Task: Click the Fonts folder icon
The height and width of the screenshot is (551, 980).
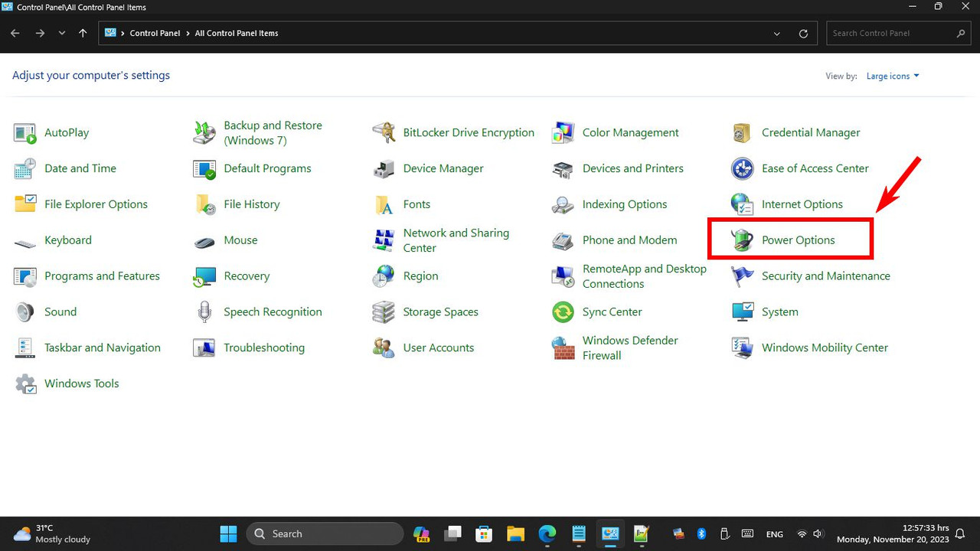Action: [x=384, y=204]
